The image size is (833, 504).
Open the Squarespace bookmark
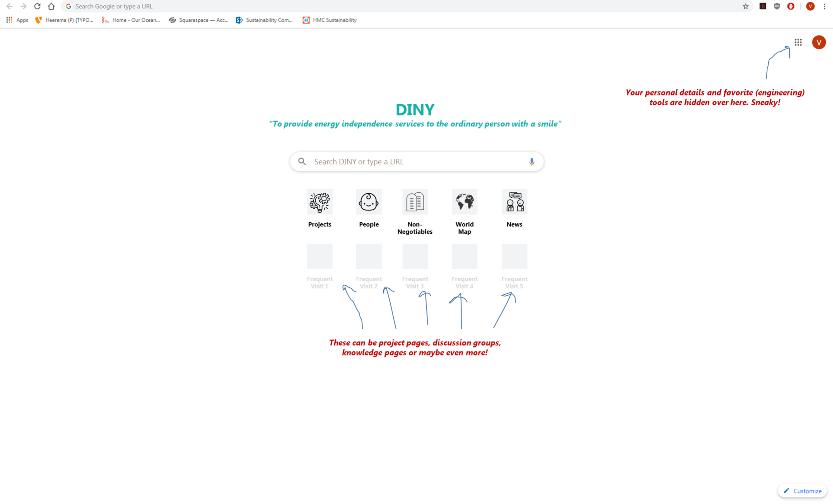[199, 20]
